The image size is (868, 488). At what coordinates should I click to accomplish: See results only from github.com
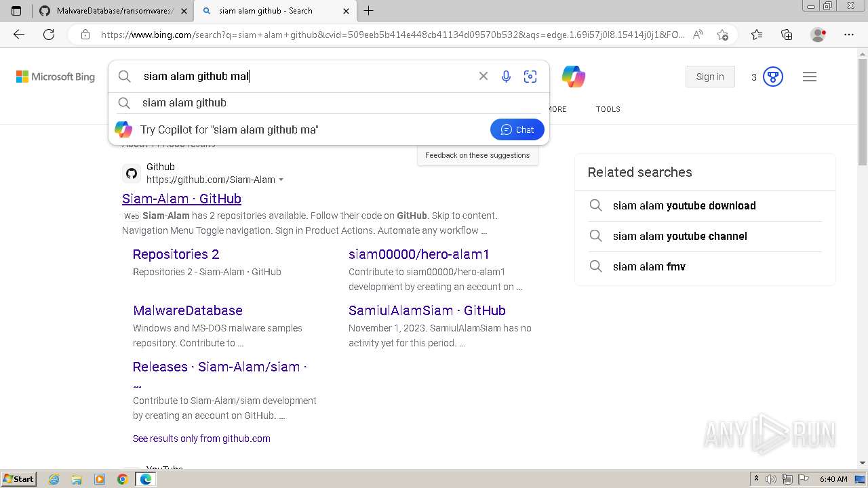tap(201, 439)
